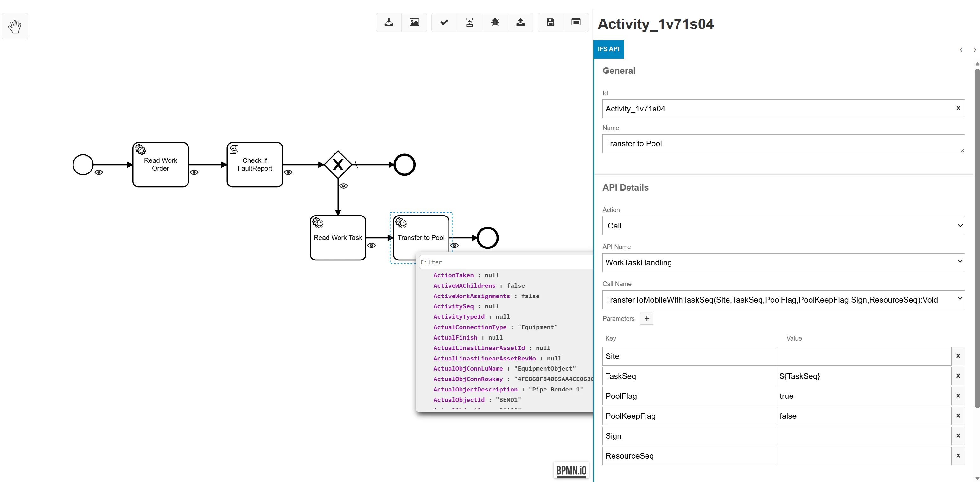This screenshot has width=980, height=482.
Task: Export diagram as image icon
Action: pyautogui.click(x=414, y=22)
